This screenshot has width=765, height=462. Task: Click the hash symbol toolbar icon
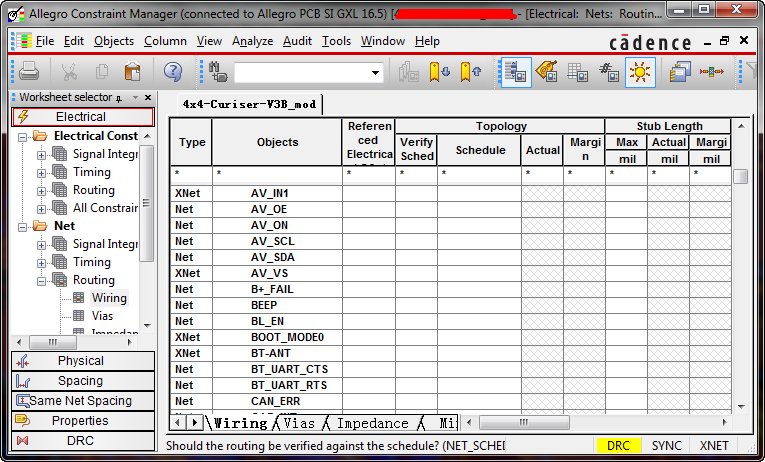coord(609,72)
